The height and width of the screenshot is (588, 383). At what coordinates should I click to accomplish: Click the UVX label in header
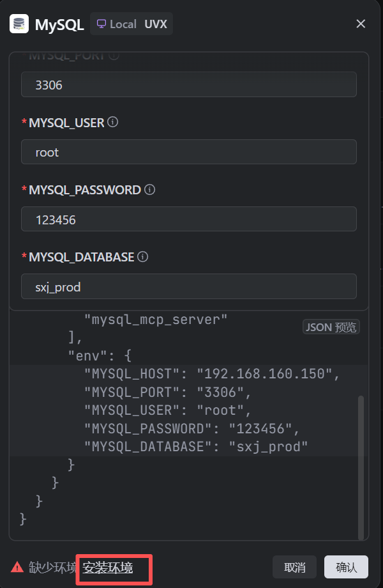[x=156, y=24]
